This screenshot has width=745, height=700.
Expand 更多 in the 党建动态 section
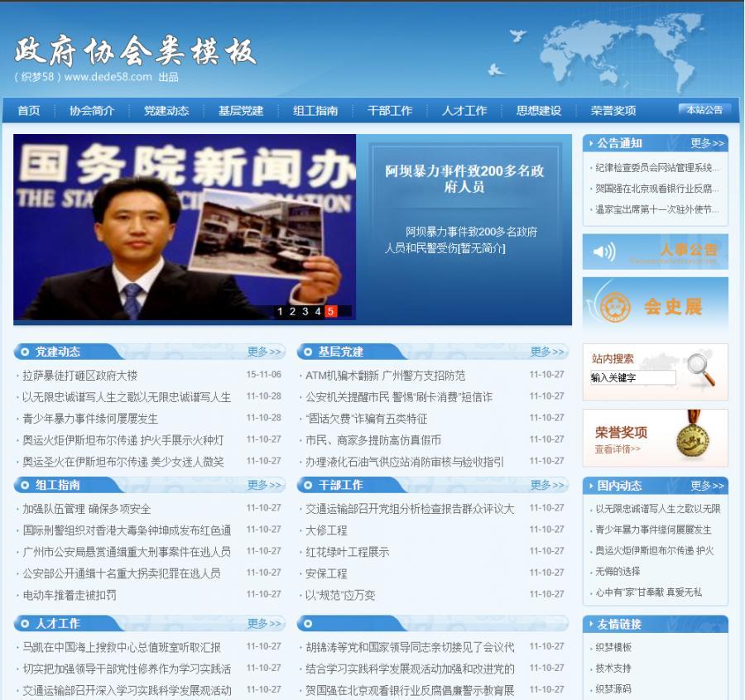pyautogui.click(x=265, y=352)
